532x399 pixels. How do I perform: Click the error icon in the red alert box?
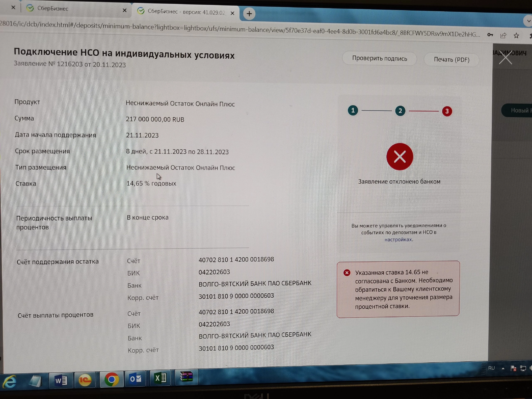(347, 272)
